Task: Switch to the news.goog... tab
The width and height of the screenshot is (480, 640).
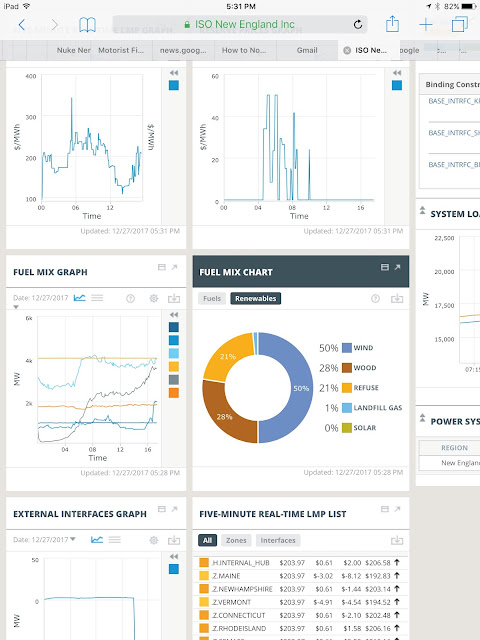Action: [x=183, y=50]
